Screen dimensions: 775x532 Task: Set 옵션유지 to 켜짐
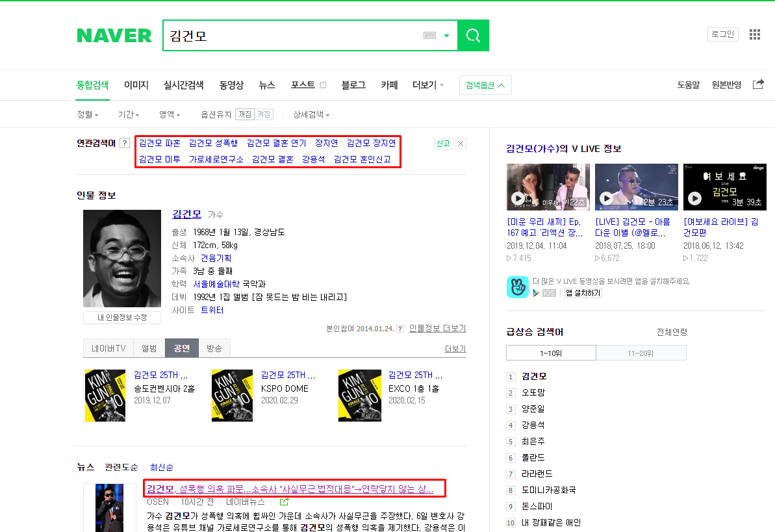pyautogui.click(x=264, y=114)
